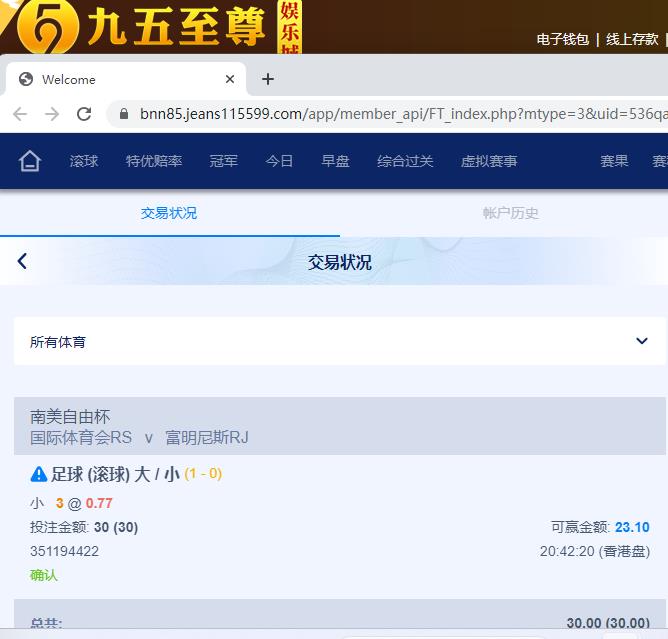
Task: Click the browser forward arrow
Action: click(52, 114)
